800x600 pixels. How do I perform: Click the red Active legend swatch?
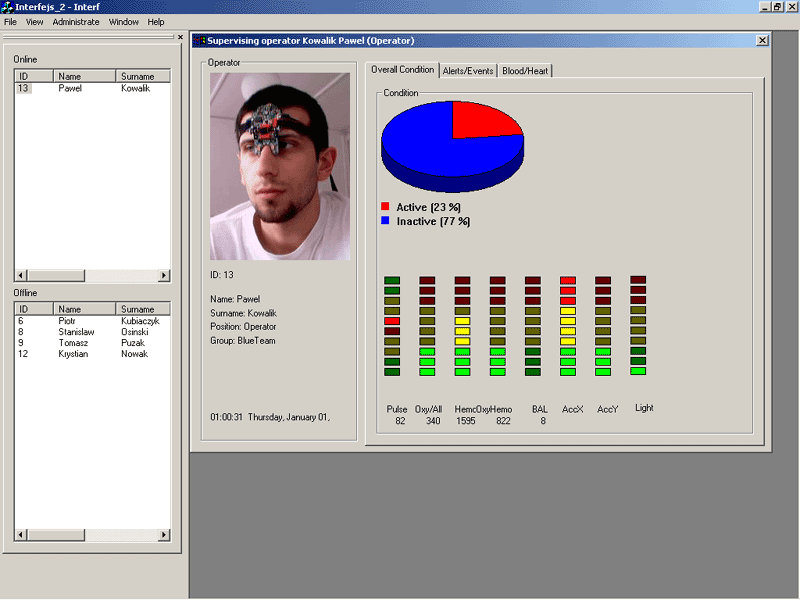(385, 207)
